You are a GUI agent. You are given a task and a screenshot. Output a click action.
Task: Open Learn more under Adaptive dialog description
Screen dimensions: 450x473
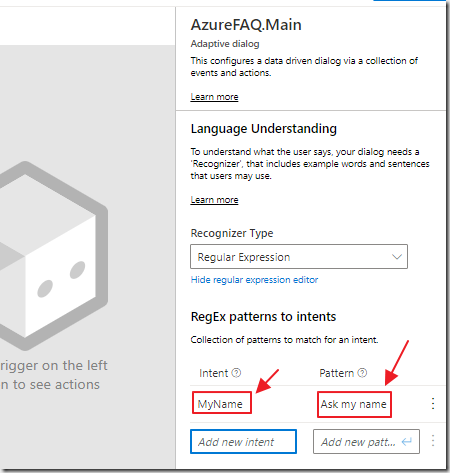214,97
